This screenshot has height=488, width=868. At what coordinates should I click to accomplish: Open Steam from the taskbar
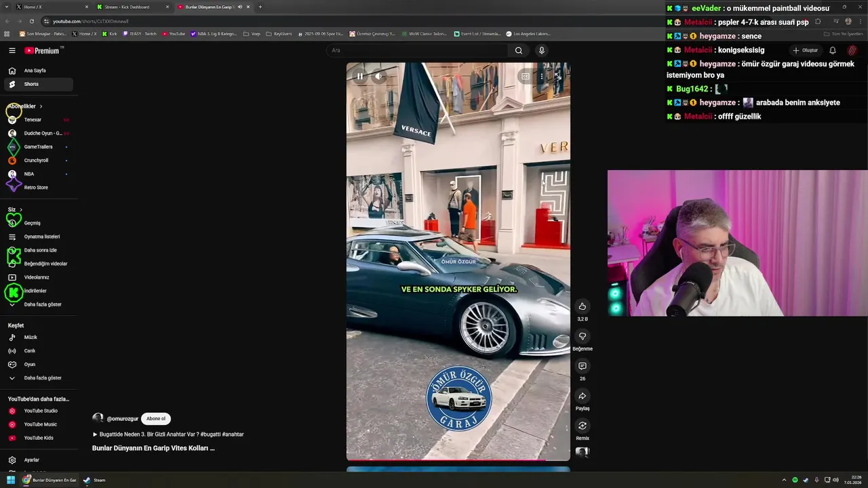click(94, 480)
